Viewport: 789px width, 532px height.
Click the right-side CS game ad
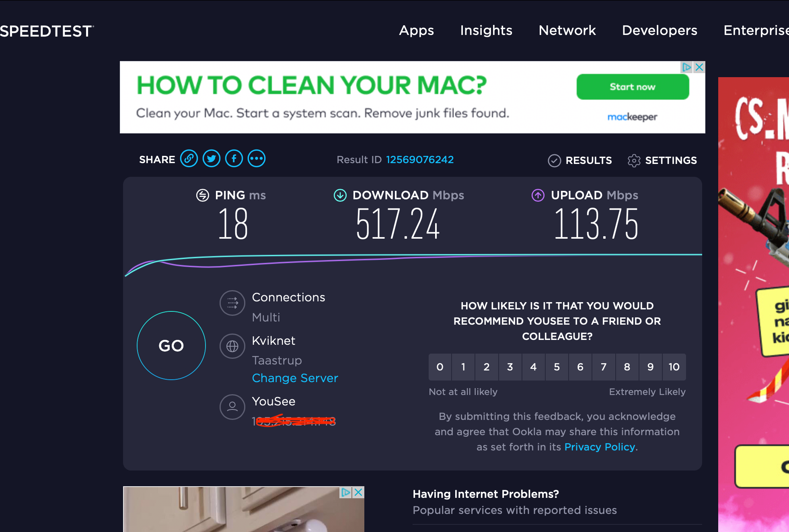754,305
